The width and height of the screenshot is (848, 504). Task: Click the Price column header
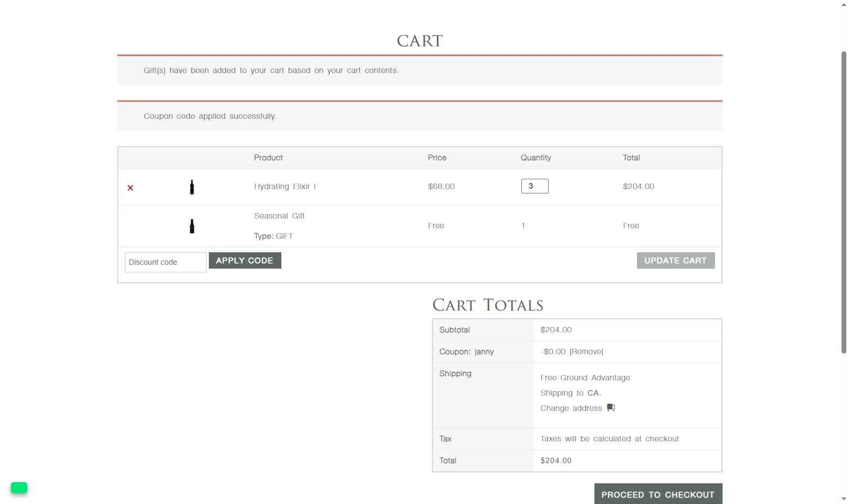tap(437, 157)
